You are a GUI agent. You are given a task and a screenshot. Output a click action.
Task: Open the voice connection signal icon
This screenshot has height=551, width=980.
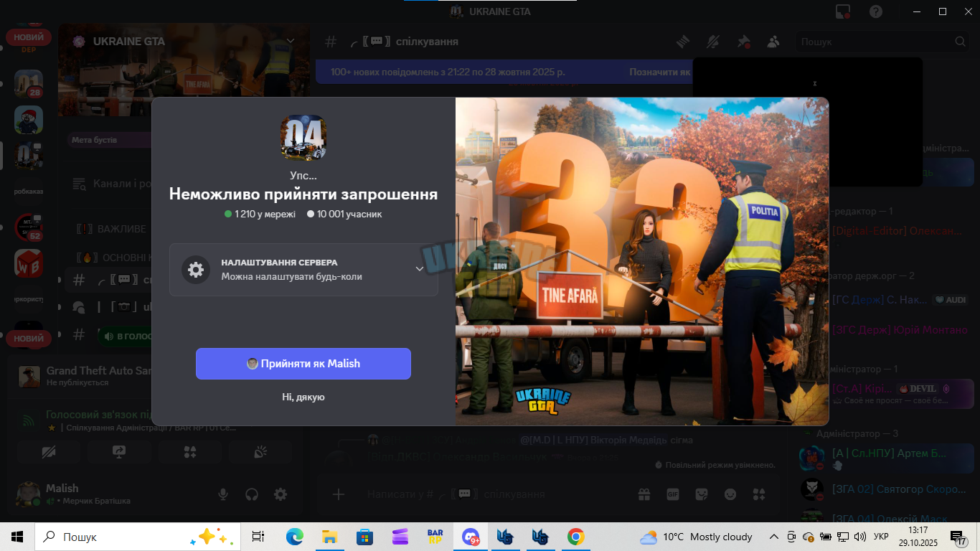click(29, 420)
